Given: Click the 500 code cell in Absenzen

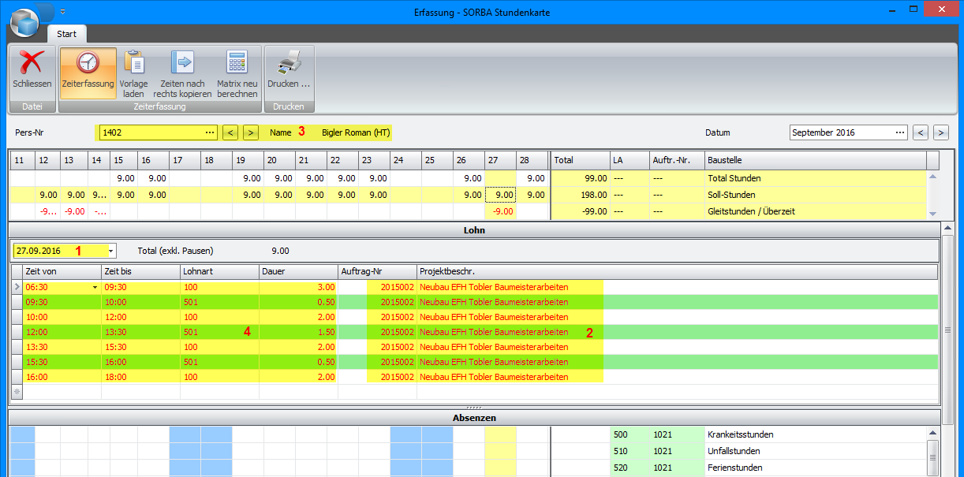Looking at the screenshot, I should click(630, 435).
